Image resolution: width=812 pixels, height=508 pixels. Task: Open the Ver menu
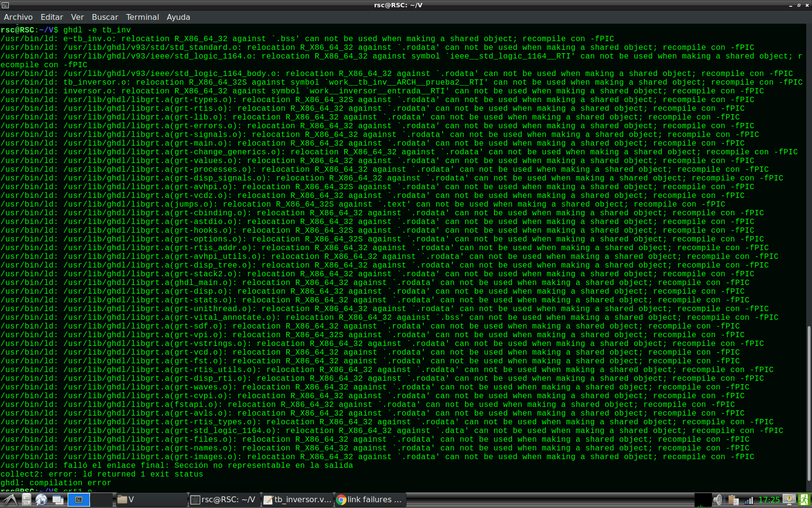click(x=77, y=17)
